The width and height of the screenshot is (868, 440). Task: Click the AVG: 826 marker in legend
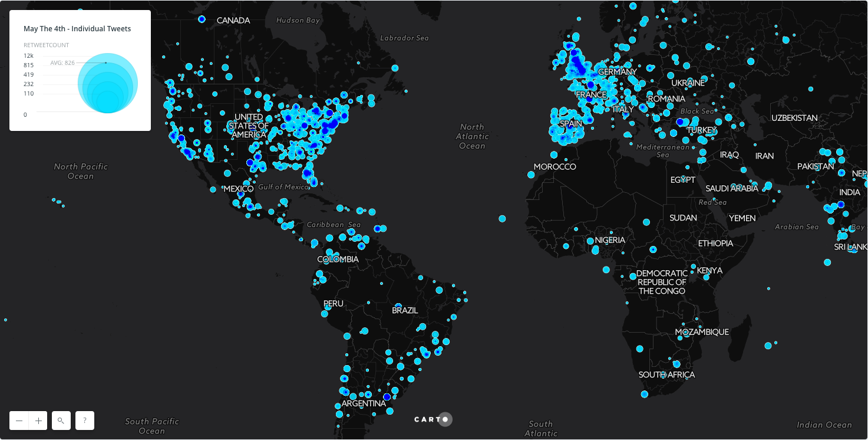62,63
